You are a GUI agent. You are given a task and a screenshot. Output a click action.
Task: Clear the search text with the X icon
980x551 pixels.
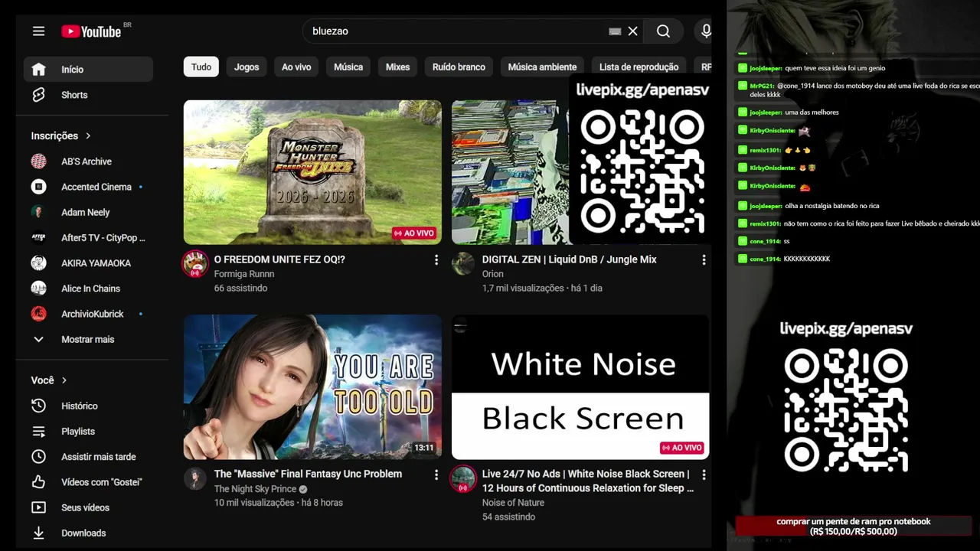[632, 31]
